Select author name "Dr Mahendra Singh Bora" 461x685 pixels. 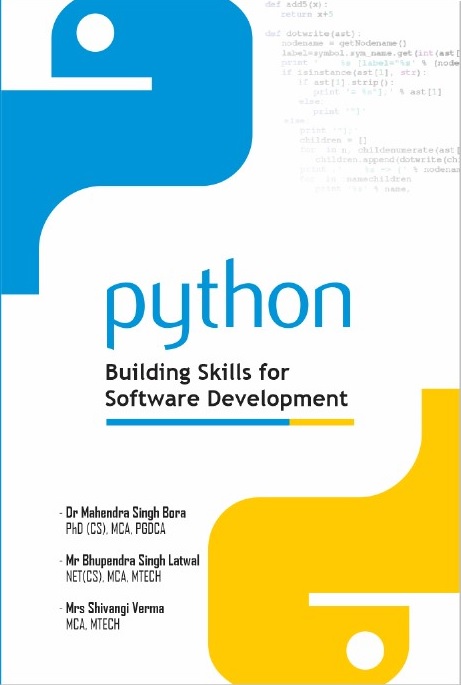pos(126,512)
